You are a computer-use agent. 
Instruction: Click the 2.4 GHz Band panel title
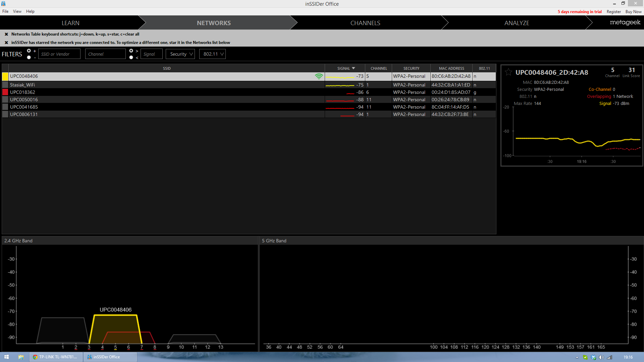point(18,241)
